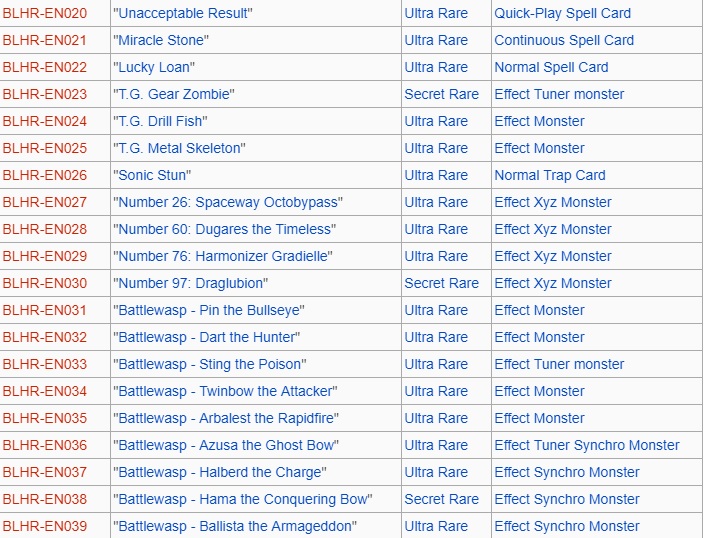The image size is (704, 538).
Task: Open "Battlewasp - Twinbow the Attacker" link
Action: pyautogui.click(x=227, y=392)
